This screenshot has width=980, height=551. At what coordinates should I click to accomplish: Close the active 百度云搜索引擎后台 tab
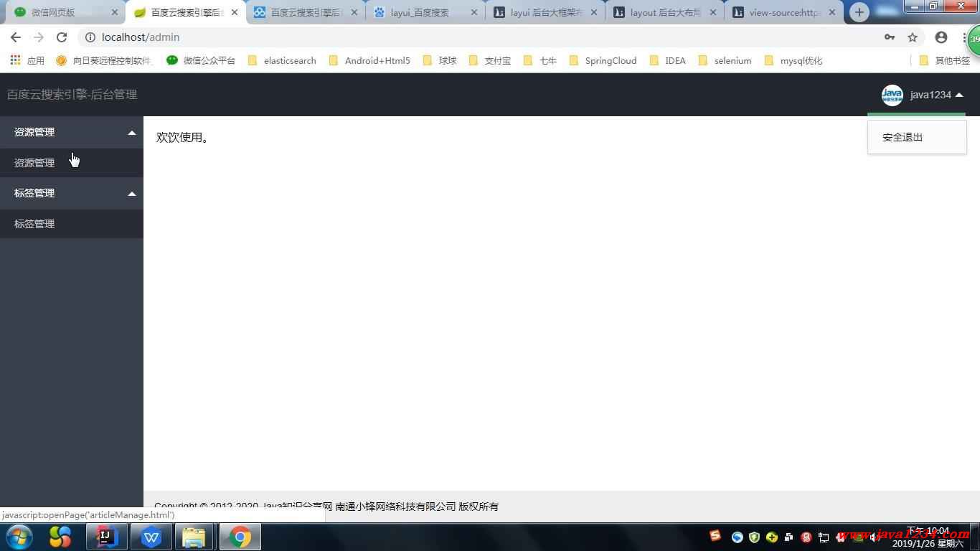(235, 12)
